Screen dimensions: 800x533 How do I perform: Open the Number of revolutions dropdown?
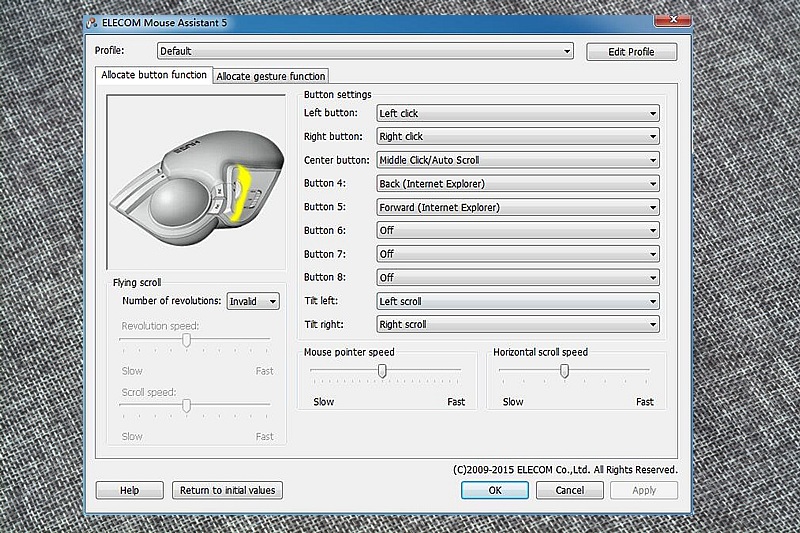click(x=253, y=301)
